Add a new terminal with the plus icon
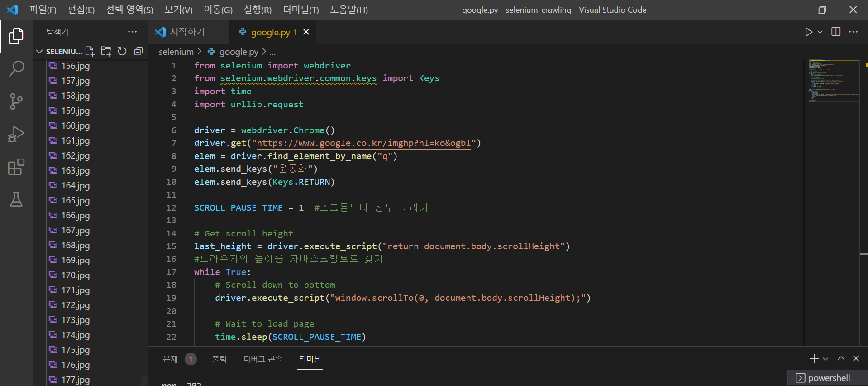This screenshot has height=386, width=868. (814, 358)
